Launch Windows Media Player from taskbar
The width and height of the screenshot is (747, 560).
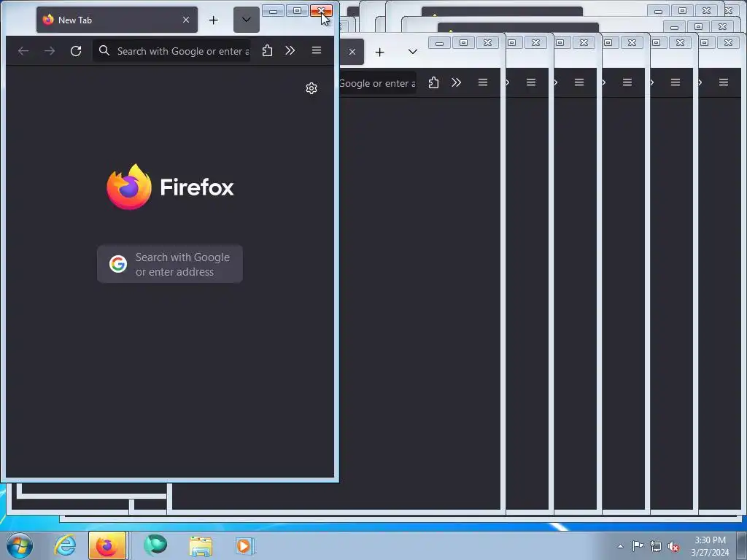point(245,545)
